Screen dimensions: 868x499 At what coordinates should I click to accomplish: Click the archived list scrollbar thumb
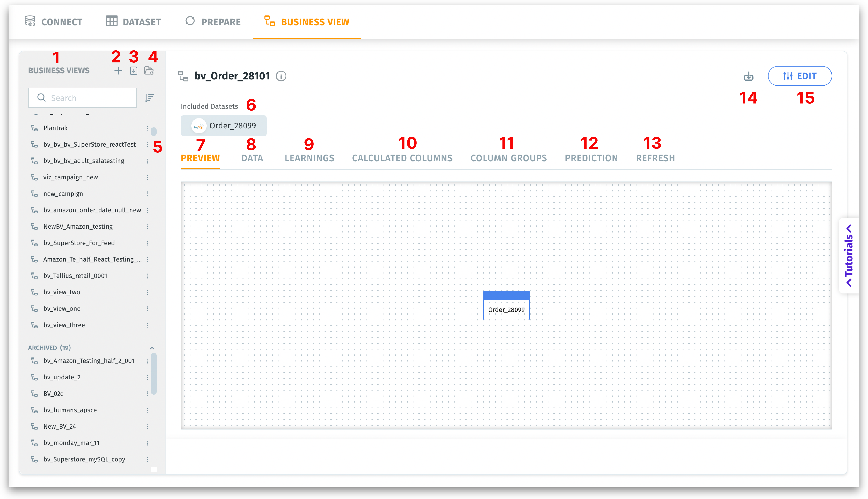pos(154,374)
